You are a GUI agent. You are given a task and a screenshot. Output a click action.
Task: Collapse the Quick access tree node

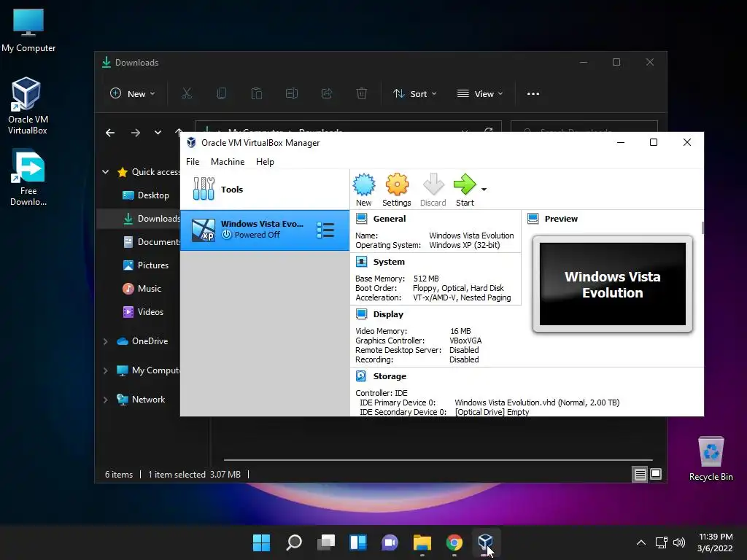pos(105,172)
